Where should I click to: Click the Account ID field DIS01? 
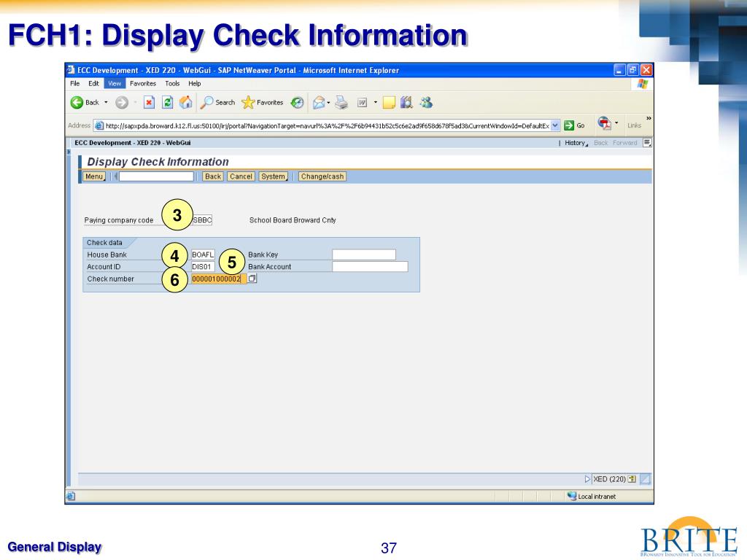(203, 267)
